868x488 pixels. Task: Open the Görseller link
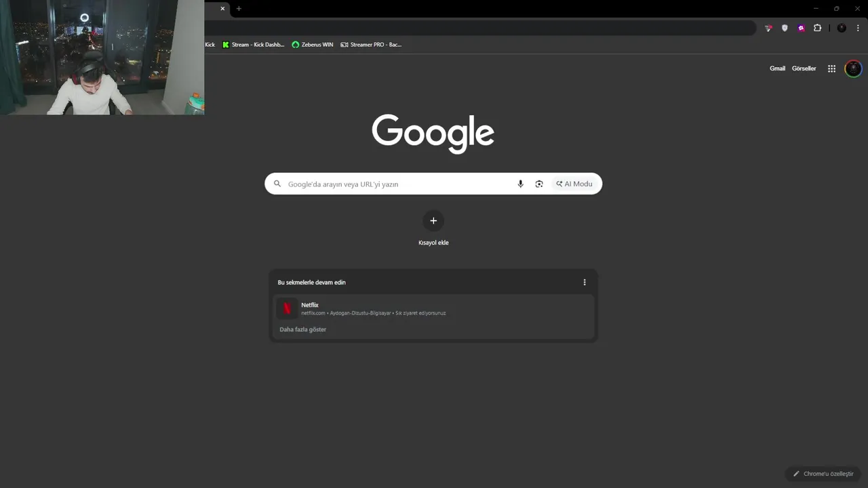click(804, 68)
